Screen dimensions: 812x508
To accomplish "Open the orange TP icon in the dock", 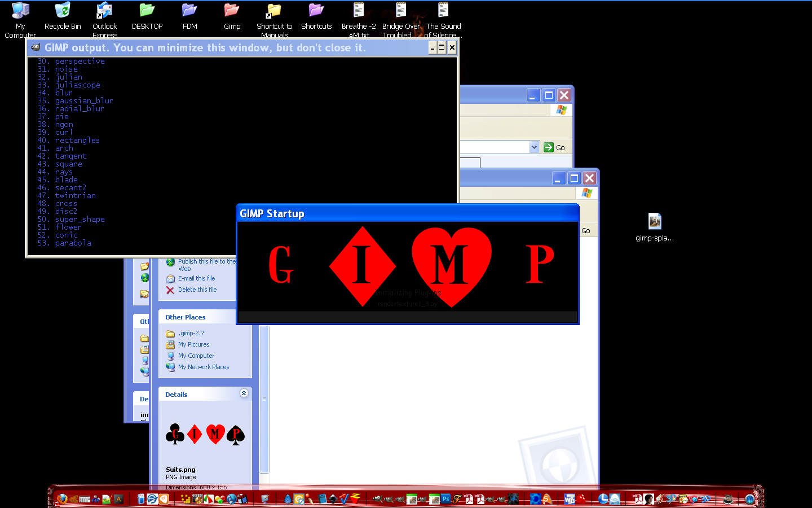I will click(x=164, y=499).
